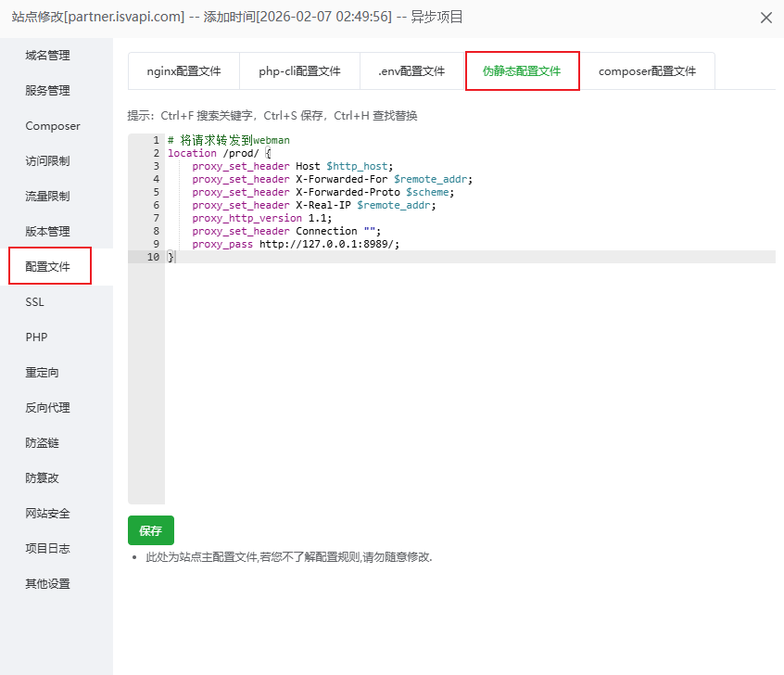Go to PHP settings in sidebar

click(x=36, y=337)
